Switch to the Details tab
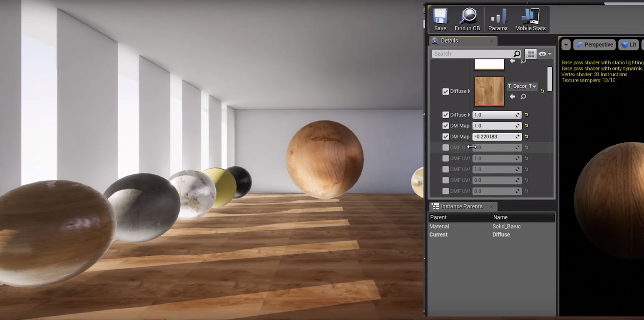Screen dimensions: 644x320 click(449, 41)
